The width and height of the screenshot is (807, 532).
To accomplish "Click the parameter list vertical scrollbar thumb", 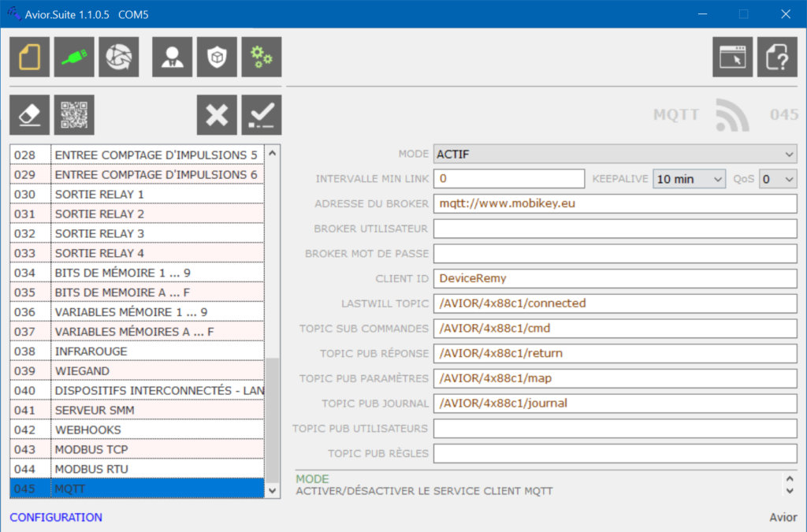I will click(x=273, y=418).
